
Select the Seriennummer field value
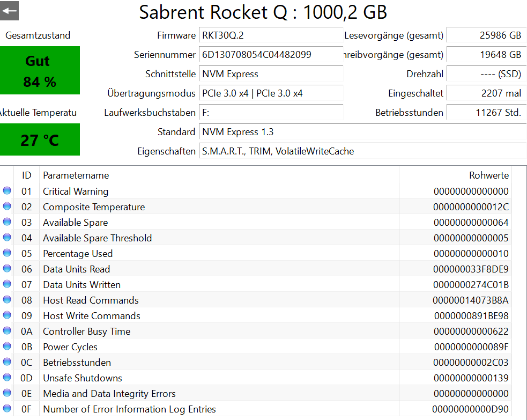coord(271,55)
